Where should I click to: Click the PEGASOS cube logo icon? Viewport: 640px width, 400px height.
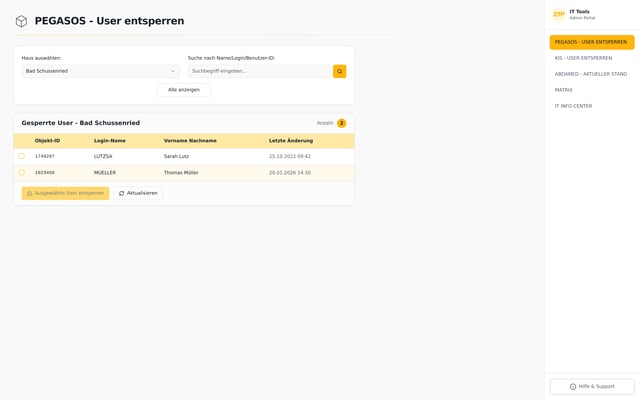coord(21,21)
